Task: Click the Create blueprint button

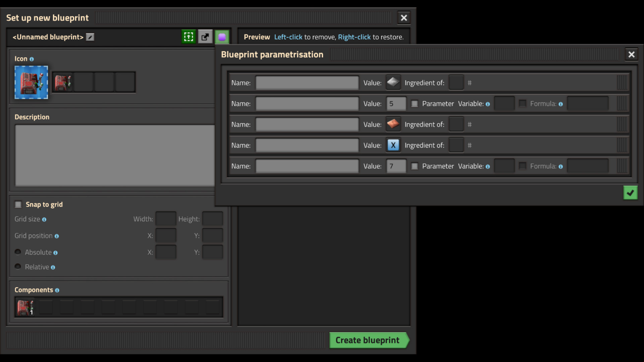Action: point(369,340)
